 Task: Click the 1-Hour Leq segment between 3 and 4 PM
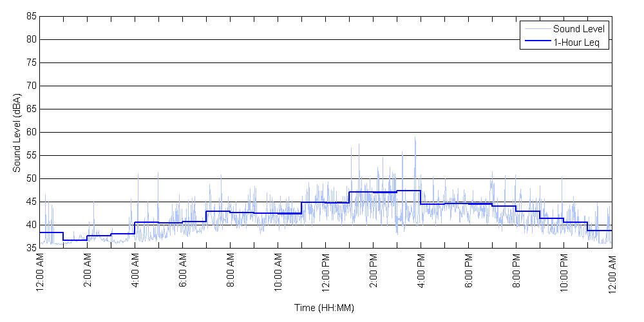pyautogui.click(x=408, y=191)
